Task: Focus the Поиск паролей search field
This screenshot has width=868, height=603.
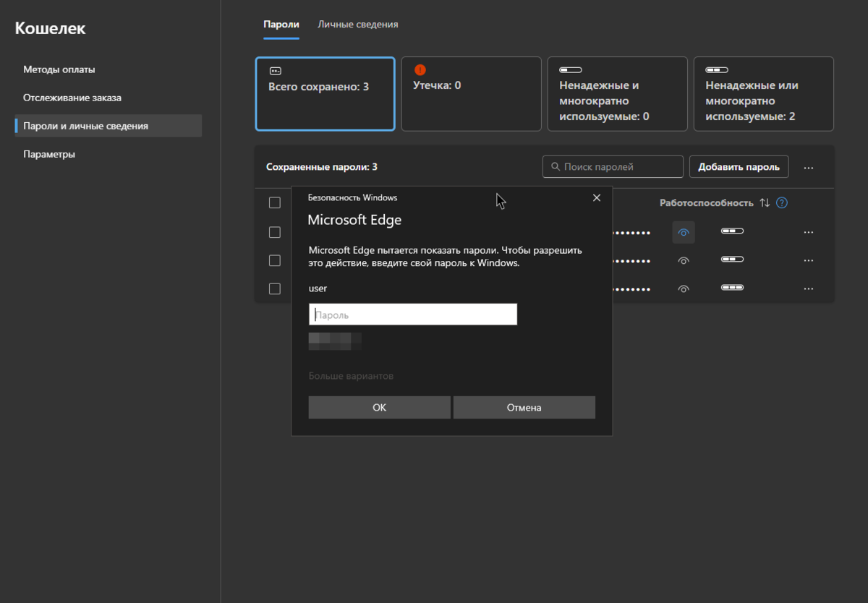Action: coord(613,167)
